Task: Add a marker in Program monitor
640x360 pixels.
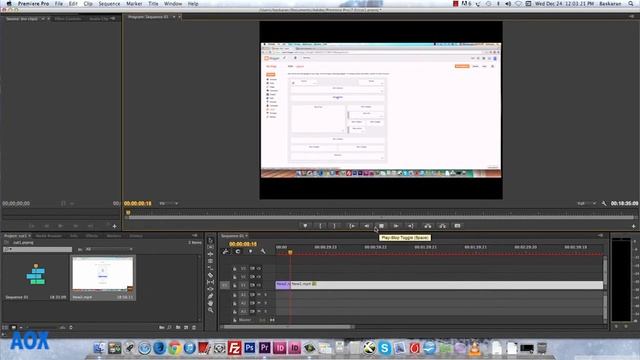Action: pyautogui.click(x=305, y=226)
